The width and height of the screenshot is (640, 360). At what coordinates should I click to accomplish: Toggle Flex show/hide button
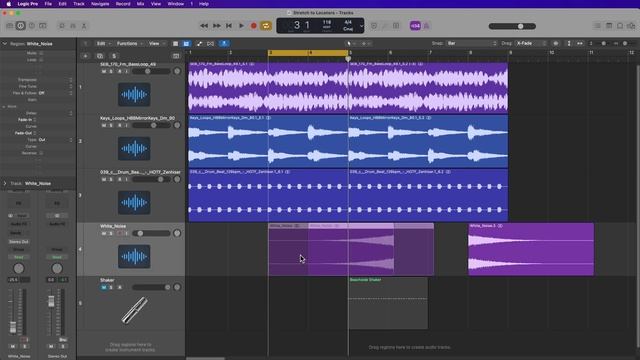coord(211,43)
